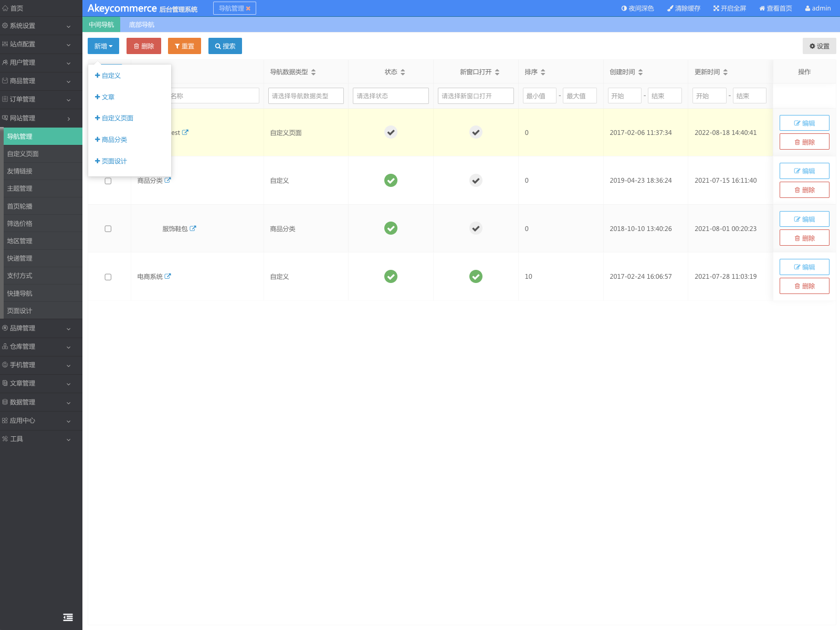840x630 pixels.
Task: Click sort arrows on 导航数据类型 column
Action: coord(313,72)
